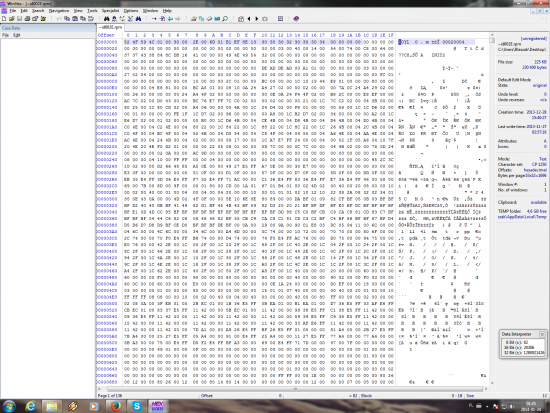The height and width of the screenshot is (413, 550).
Task: Open the Specialist menu
Action: pos(110,11)
